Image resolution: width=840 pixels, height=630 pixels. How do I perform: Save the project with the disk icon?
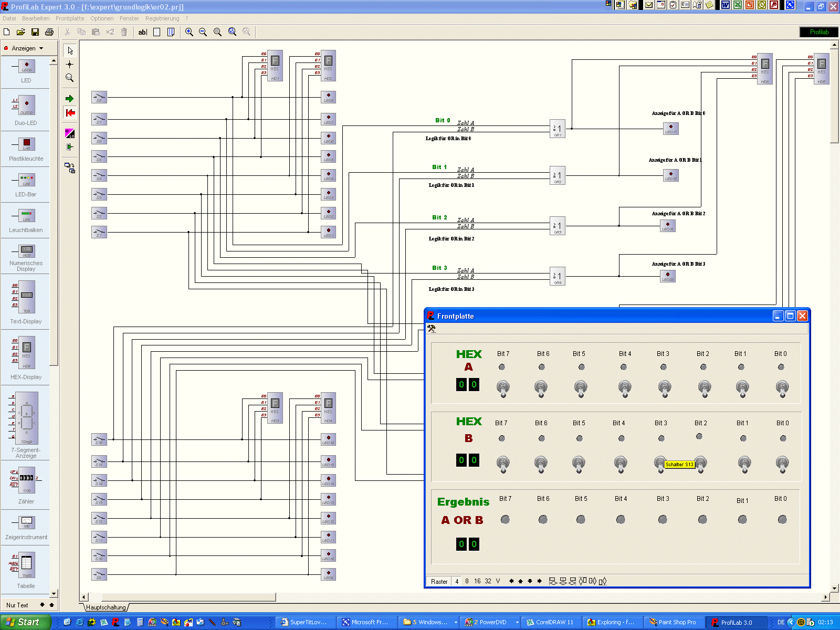pos(35,32)
